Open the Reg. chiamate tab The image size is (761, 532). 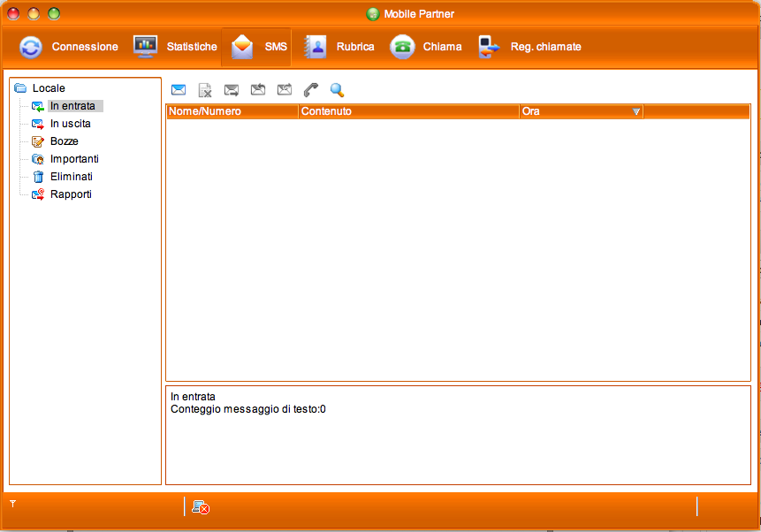pos(529,47)
